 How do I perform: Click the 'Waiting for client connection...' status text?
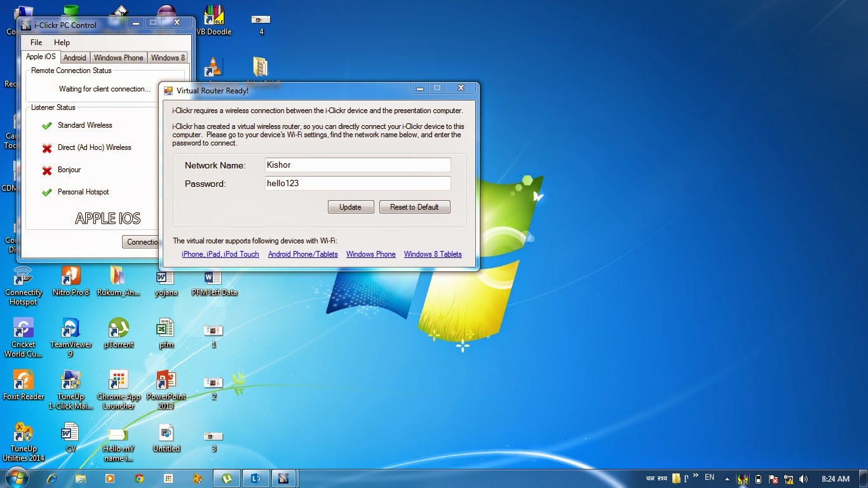click(x=105, y=89)
